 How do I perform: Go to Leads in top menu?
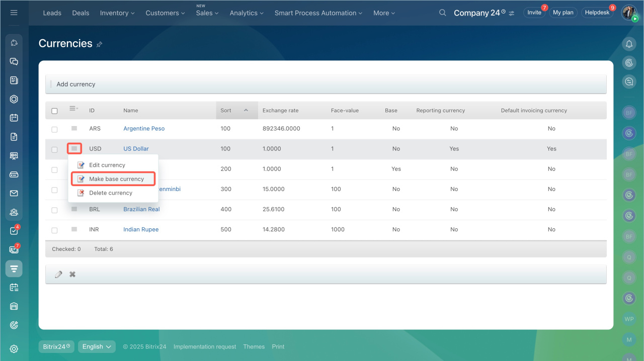pos(52,13)
